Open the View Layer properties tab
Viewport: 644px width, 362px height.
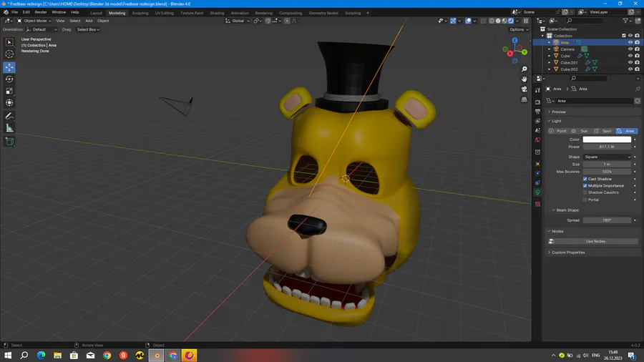tap(537, 121)
